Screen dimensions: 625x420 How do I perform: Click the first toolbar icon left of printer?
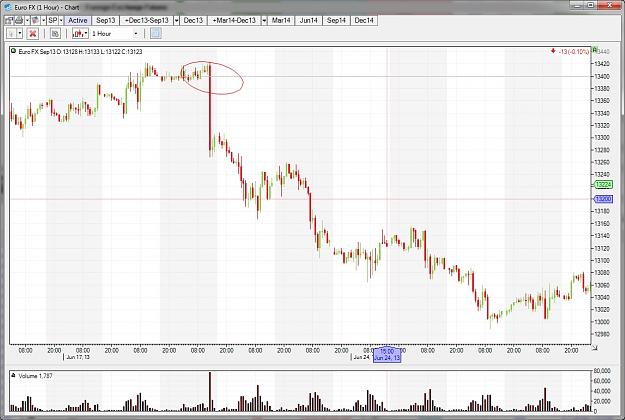(9, 20)
